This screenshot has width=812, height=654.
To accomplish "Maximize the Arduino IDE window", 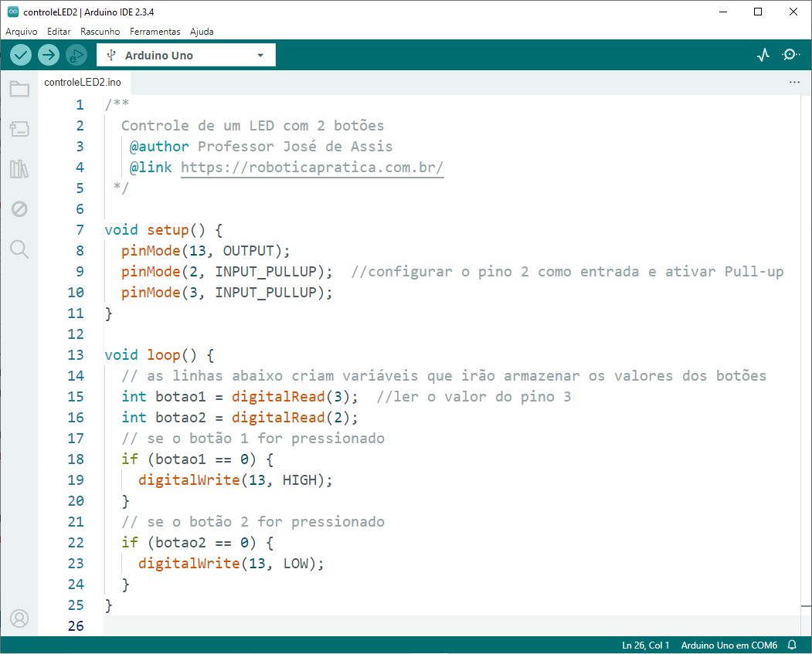I will pyautogui.click(x=758, y=12).
